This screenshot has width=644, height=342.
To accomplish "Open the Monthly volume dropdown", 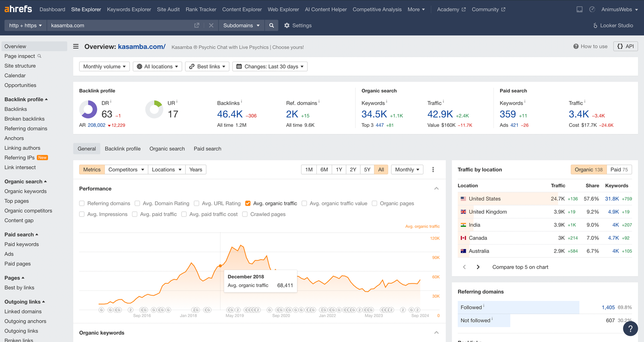I will 104,66.
